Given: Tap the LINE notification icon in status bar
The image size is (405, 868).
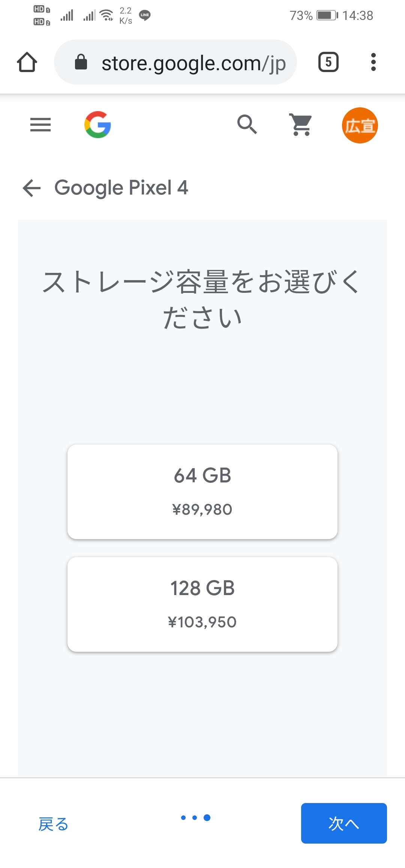Looking at the screenshot, I should point(145,15).
